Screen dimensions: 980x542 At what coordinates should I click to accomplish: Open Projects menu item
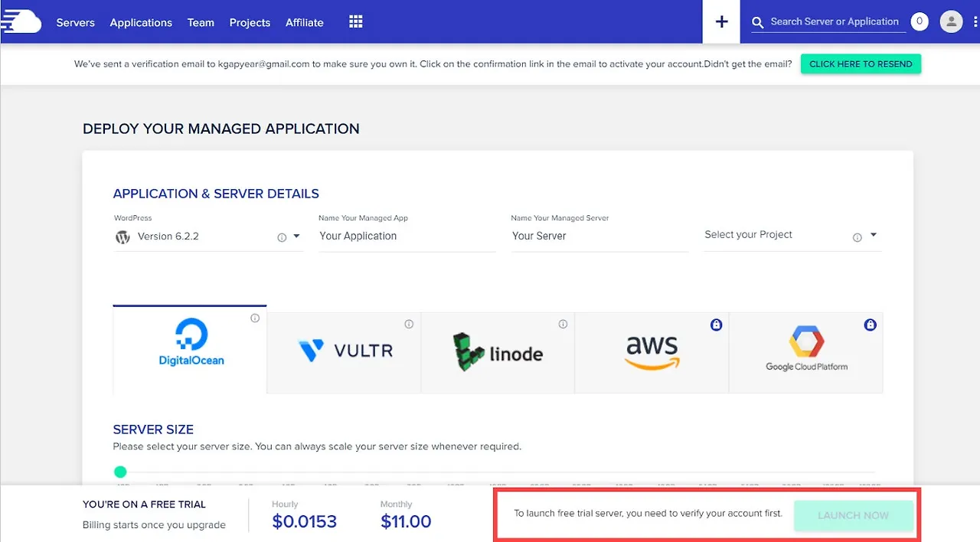click(250, 22)
